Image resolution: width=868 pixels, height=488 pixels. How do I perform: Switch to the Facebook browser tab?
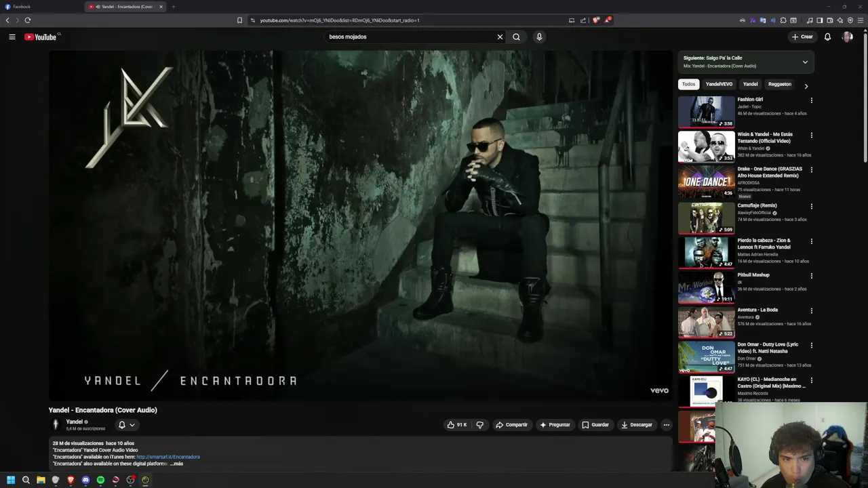pos(41,7)
